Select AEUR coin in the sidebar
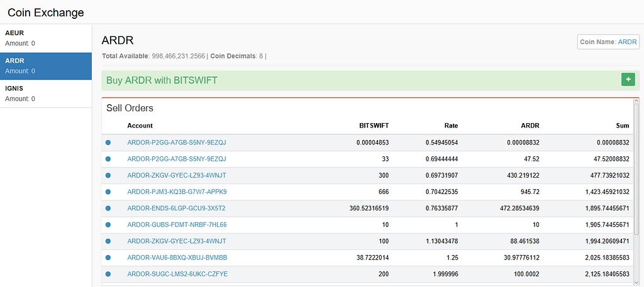This screenshot has width=644, height=287. [x=45, y=38]
